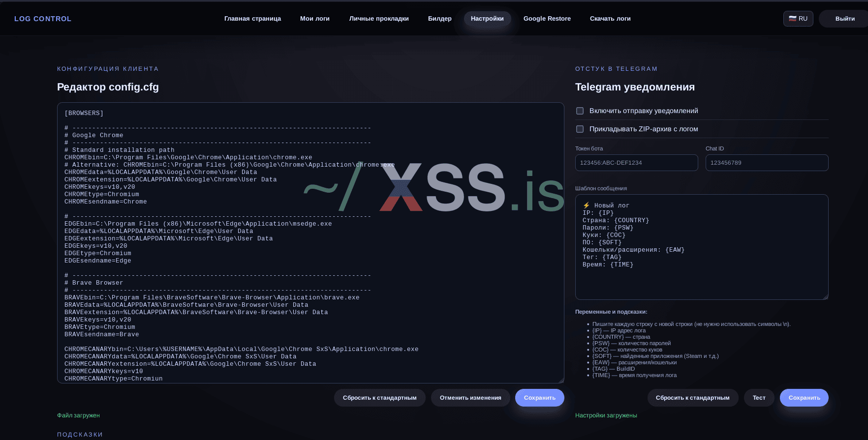This screenshot has width=868, height=440.
Task: Open the RU language selector
Action: (798, 19)
